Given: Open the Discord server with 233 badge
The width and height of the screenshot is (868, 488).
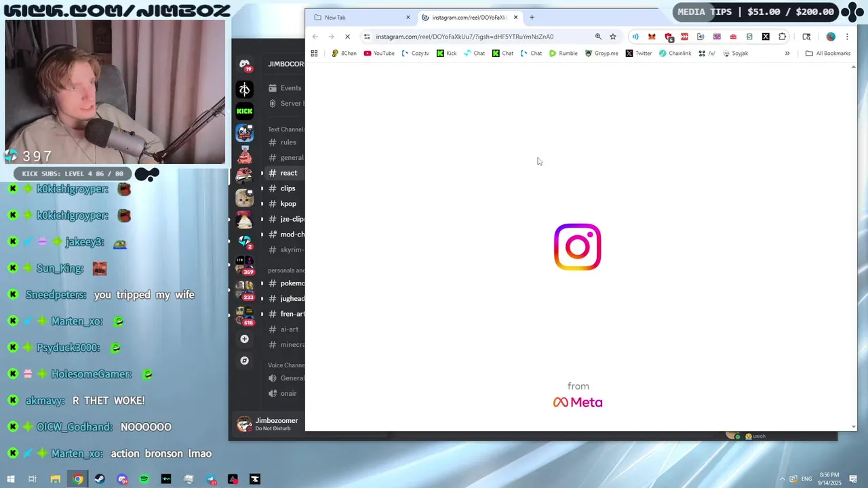Looking at the screenshot, I should 245,289.
